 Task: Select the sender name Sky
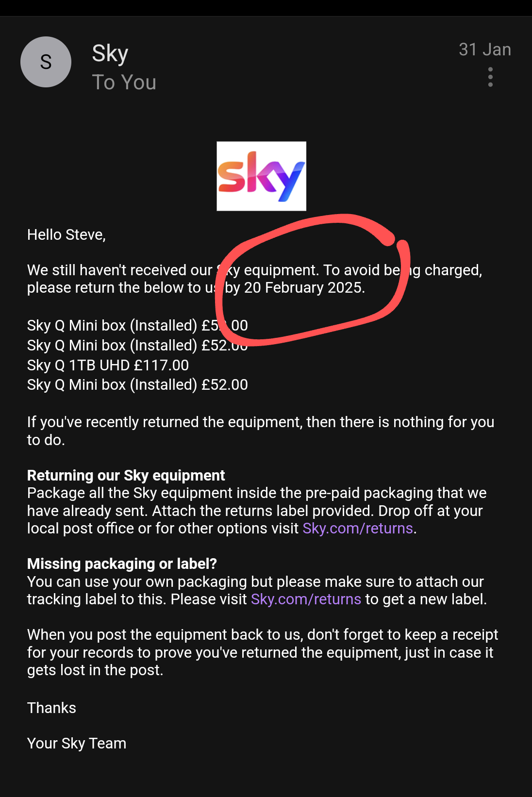coord(110,53)
